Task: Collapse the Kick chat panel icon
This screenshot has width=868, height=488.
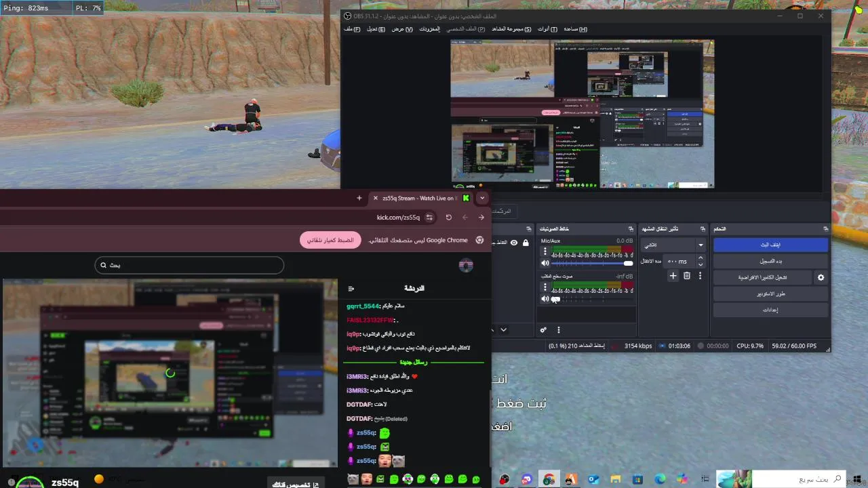Action: click(351, 289)
